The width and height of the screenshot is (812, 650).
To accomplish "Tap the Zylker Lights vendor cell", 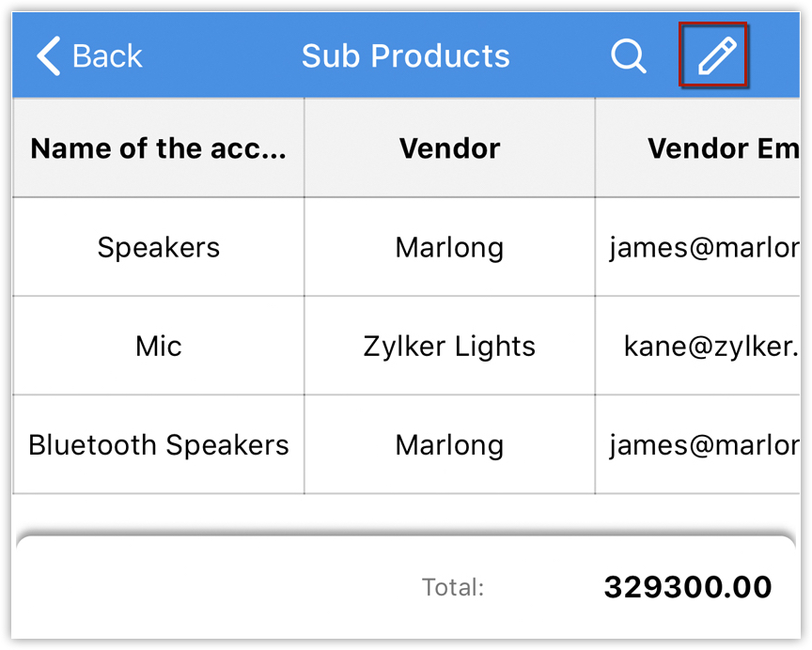I will [x=449, y=347].
